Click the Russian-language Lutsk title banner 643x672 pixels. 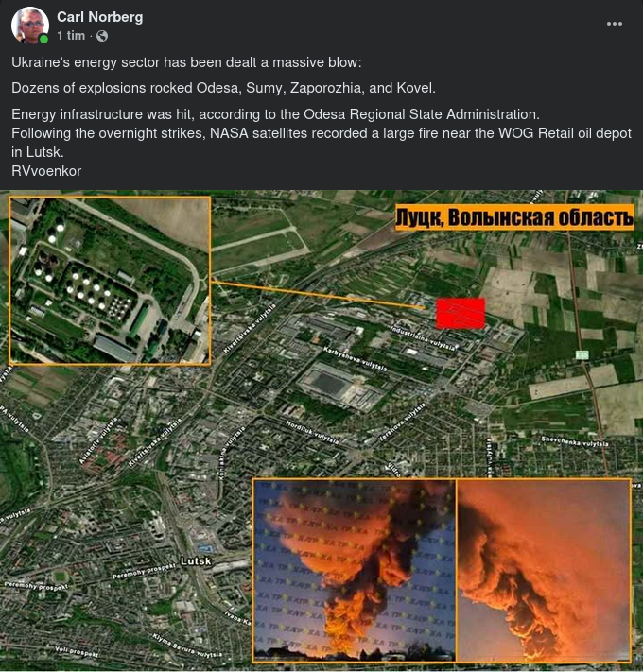pos(514,217)
